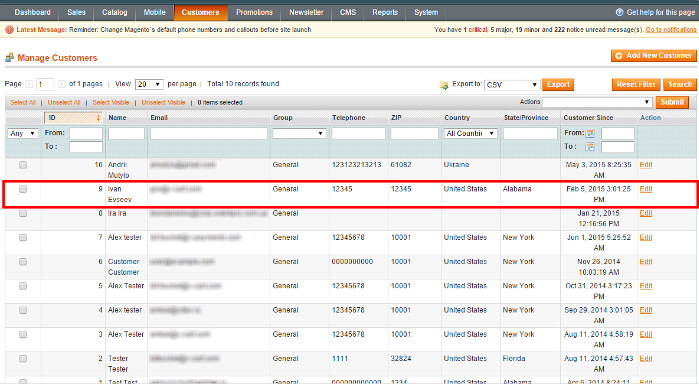Sort by the Telephone column header

tap(349, 118)
